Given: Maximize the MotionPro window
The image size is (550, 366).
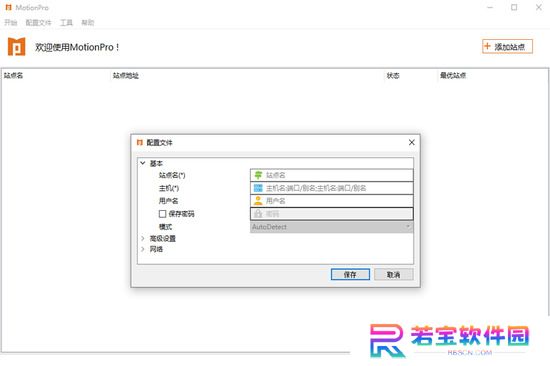Looking at the screenshot, I should click(x=514, y=7).
